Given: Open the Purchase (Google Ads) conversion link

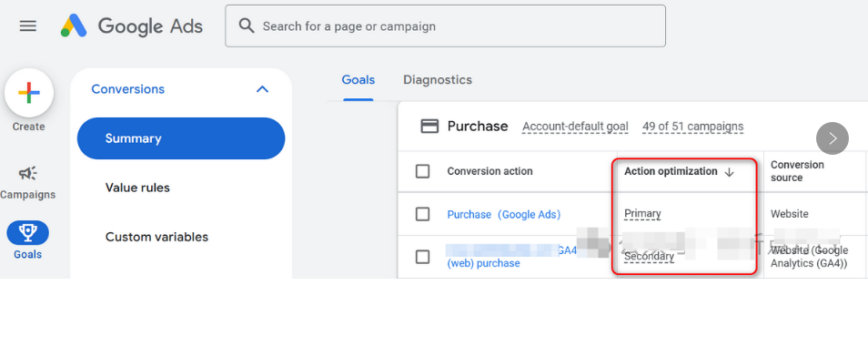Looking at the screenshot, I should pos(504,214).
